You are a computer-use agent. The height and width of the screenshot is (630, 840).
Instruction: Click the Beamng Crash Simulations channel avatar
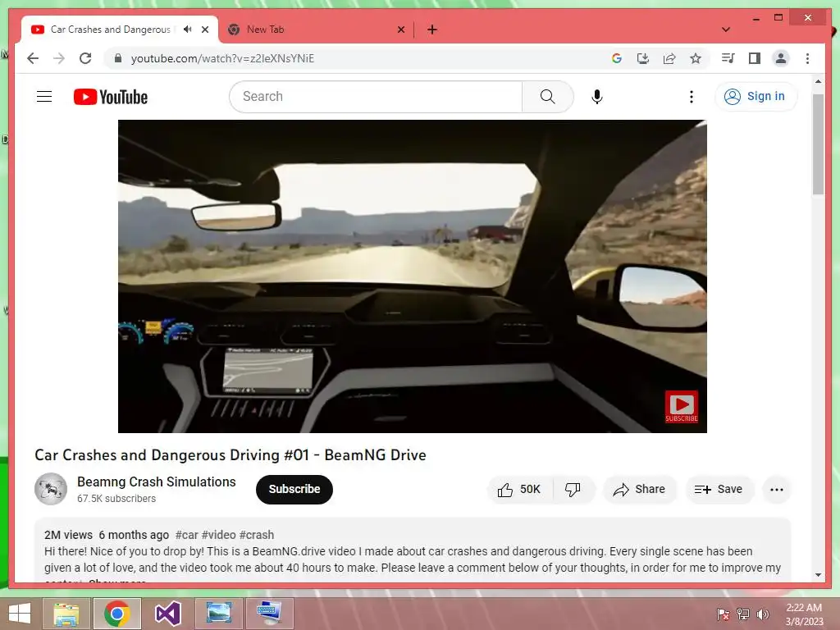point(51,489)
